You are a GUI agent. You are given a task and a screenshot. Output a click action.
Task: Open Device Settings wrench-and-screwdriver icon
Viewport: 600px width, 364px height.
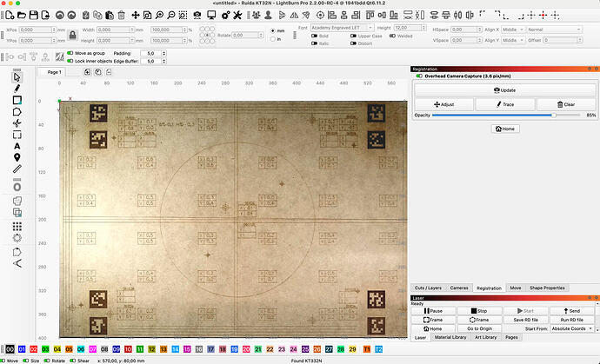[237, 16]
